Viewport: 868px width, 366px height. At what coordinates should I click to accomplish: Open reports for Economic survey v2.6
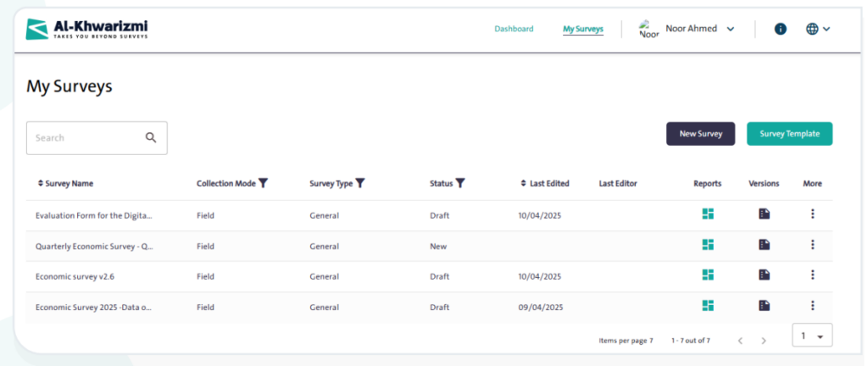pos(707,275)
